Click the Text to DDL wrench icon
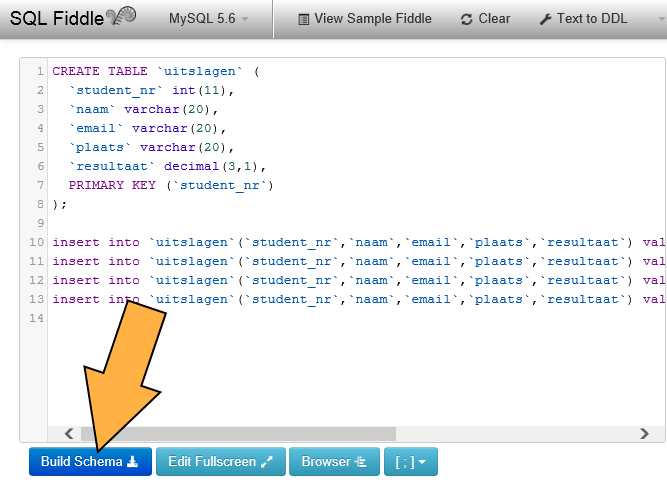Image resolution: width=667 pixels, height=486 pixels. point(545,19)
